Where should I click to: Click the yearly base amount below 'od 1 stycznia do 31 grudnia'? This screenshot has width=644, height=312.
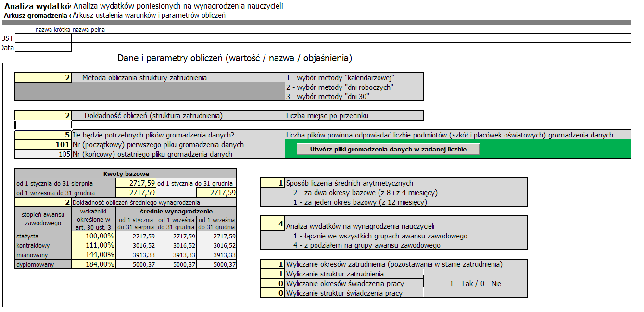[x=216, y=193]
